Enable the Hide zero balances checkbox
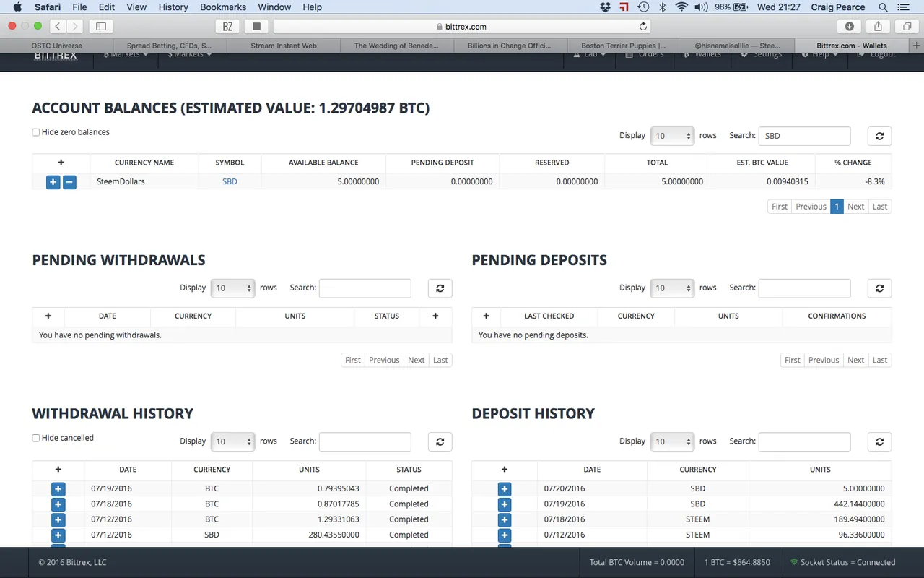The height and width of the screenshot is (578, 924). click(36, 132)
